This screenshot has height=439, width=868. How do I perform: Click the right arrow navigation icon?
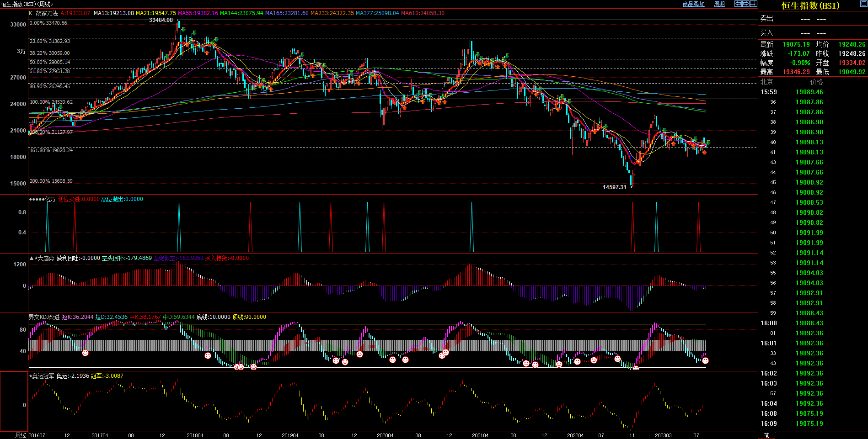745,4
